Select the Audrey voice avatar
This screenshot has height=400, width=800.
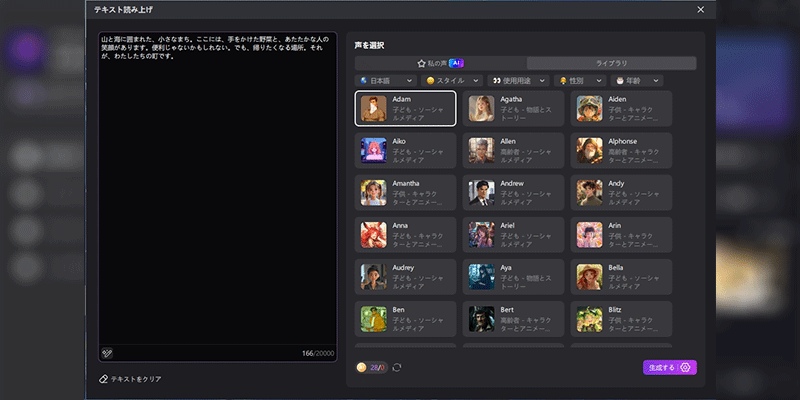pyautogui.click(x=373, y=277)
